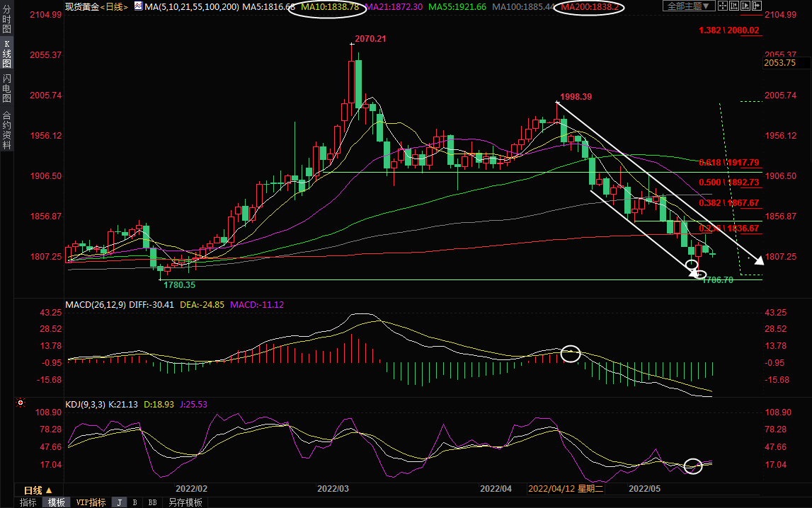Open the 全部主题 dropdown
This screenshot has width=812, height=508.
689,6
